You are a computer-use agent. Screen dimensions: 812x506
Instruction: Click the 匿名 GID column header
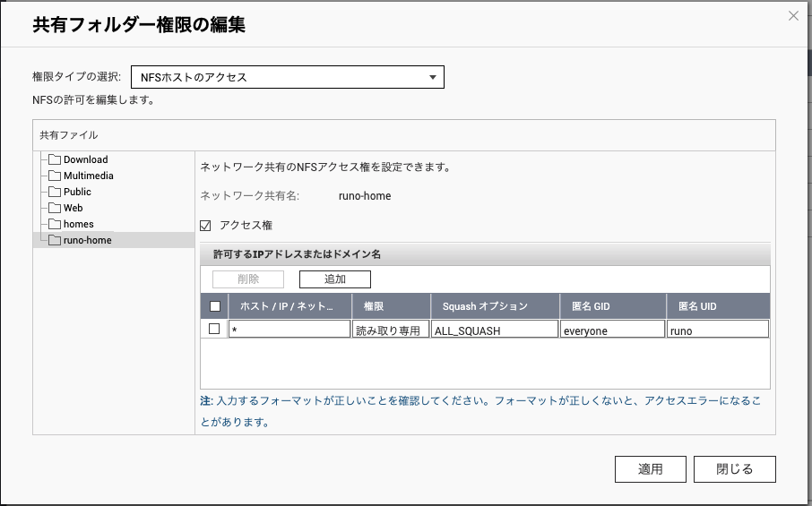coord(613,306)
